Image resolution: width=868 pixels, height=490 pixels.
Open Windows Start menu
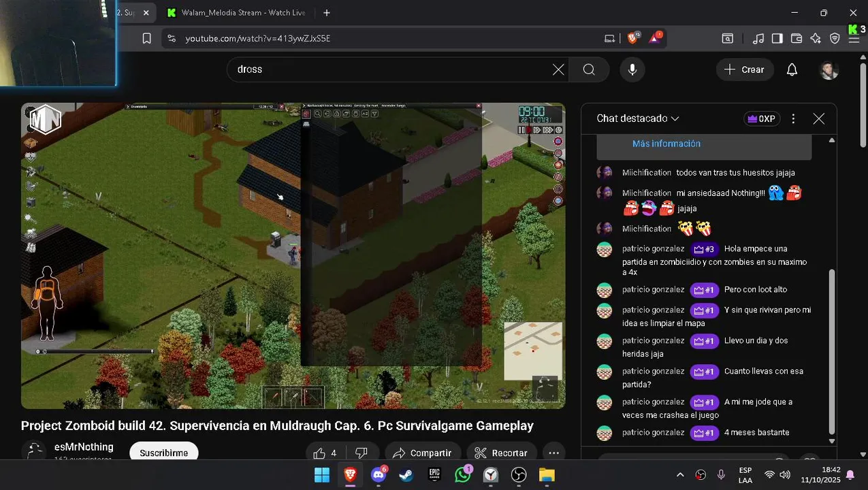pos(321,474)
